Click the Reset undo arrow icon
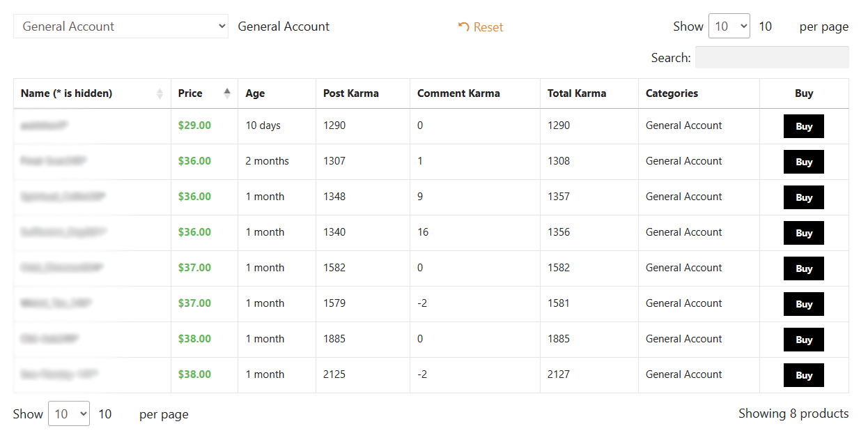868x440 pixels. (x=463, y=26)
